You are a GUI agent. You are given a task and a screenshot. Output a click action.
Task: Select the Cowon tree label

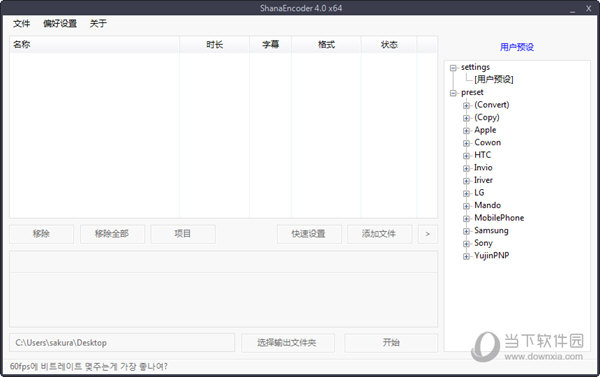[x=488, y=142]
